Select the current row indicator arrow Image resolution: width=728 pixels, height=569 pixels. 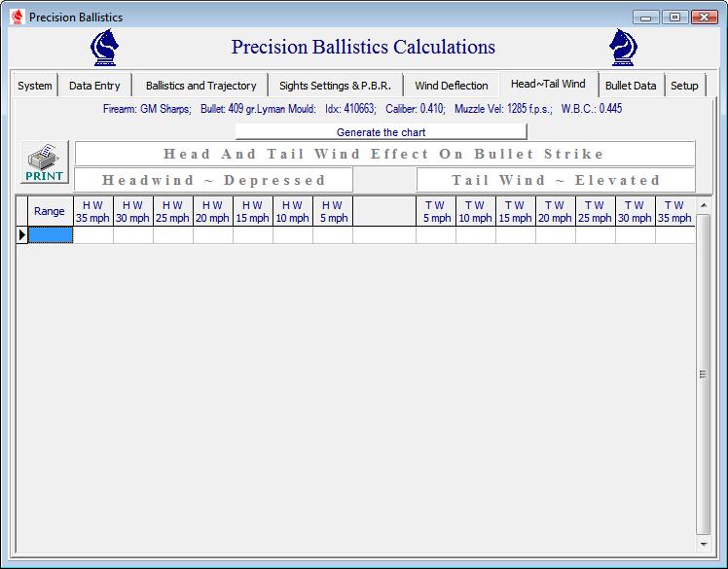[x=21, y=234]
